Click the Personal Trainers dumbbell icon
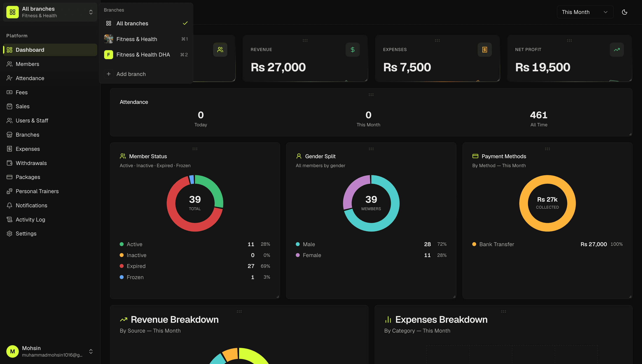The width and height of the screenshot is (642, 364). point(10,191)
